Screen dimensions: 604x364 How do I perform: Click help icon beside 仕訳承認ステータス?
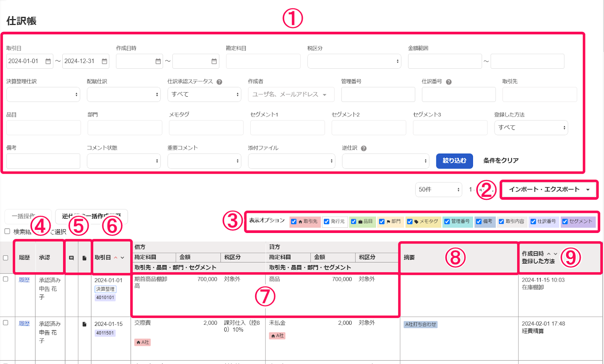(219, 82)
